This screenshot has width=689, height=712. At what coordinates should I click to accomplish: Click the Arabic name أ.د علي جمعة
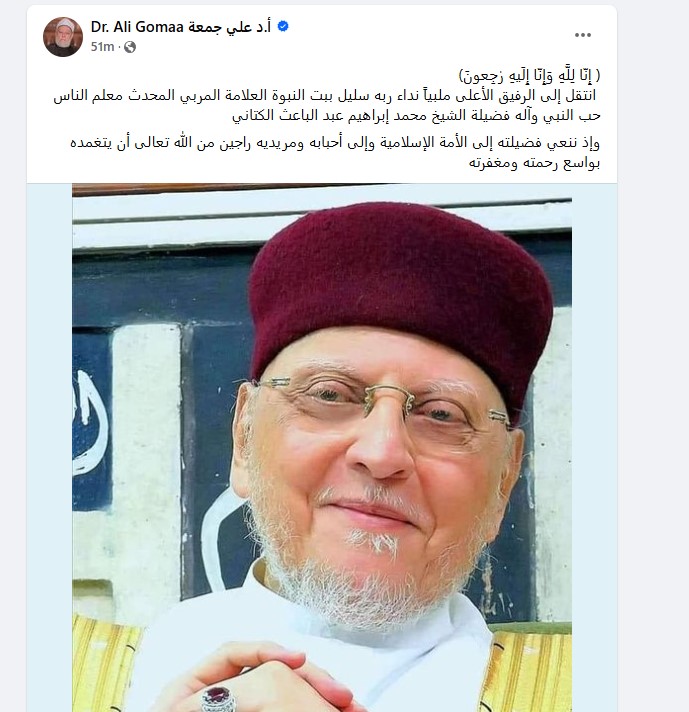229,27
